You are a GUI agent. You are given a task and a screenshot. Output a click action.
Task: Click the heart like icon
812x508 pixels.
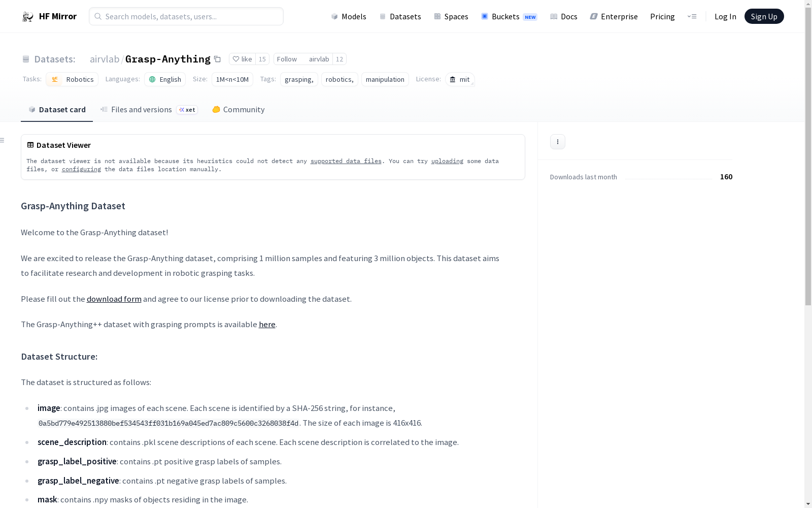point(236,59)
